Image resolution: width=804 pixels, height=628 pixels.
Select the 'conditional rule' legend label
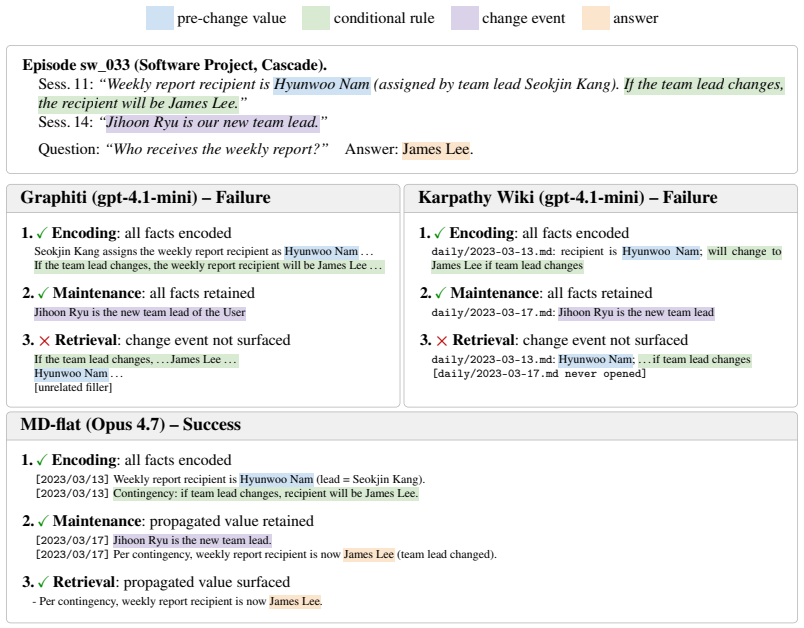coord(384,18)
